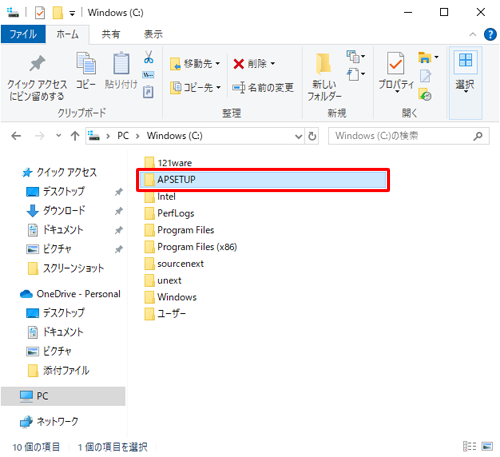This screenshot has width=500, height=457.
Task: Select the APSETUP folder
Action: point(263,180)
